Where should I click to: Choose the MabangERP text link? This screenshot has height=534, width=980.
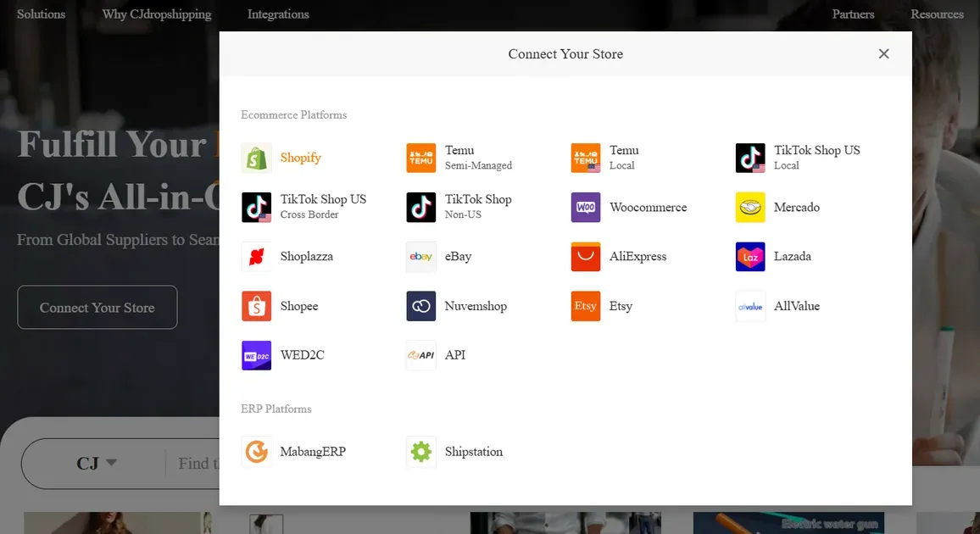(313, 452)
